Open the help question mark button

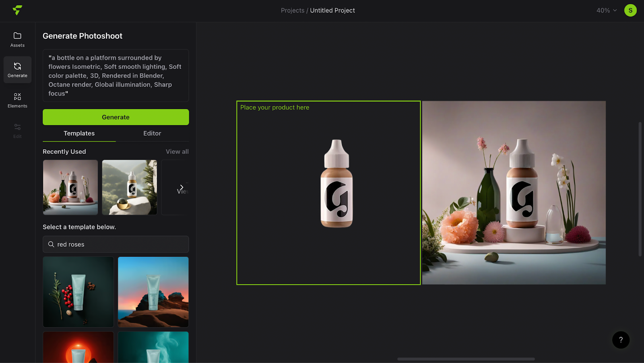pyautogui.click(x=621, y=340)
